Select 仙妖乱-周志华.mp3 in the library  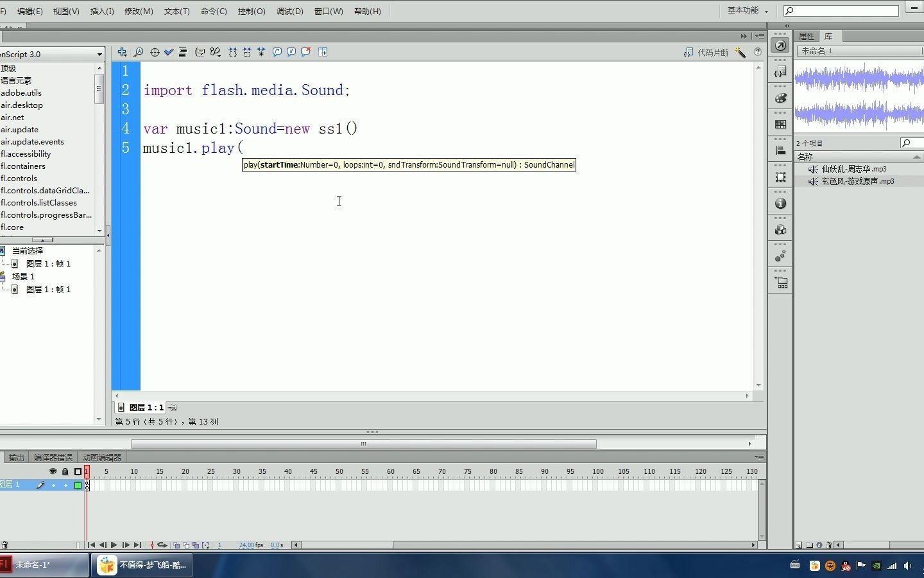(x=854, y=169)
